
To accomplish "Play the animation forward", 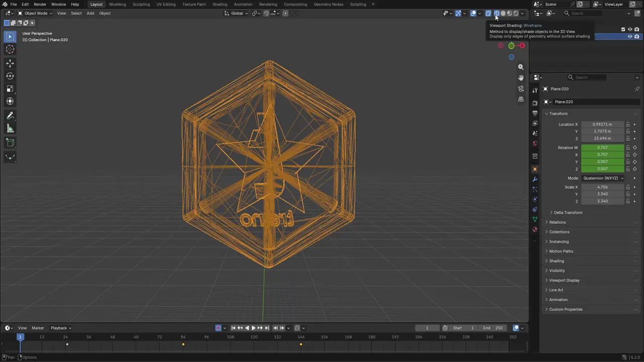I will (254, 328).
